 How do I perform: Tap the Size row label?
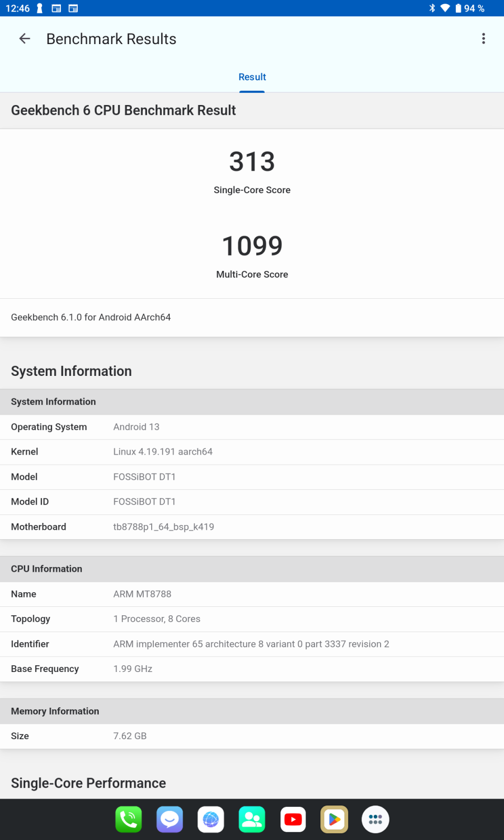[20, 736]
